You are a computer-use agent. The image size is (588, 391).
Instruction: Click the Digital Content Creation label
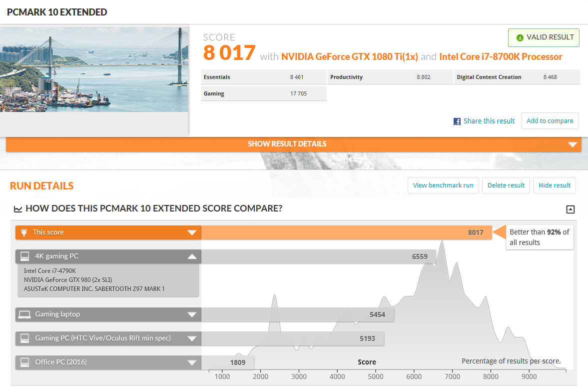(x=489, y=77)
